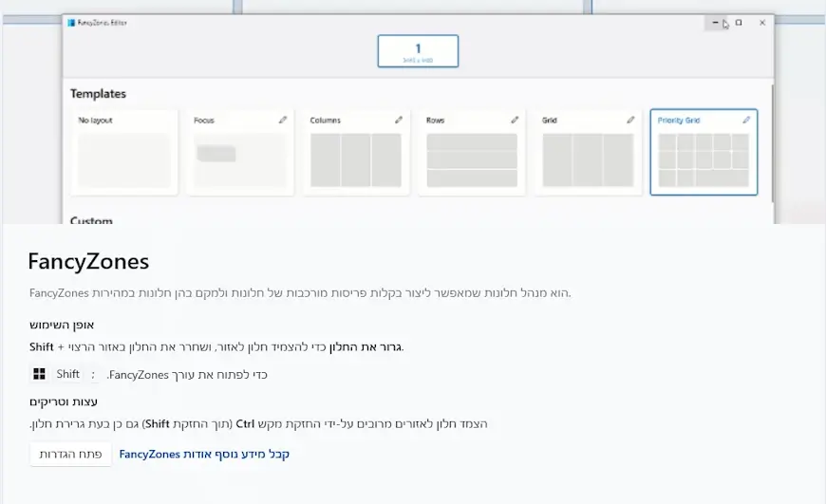The width and height of the screenshot is (826, 504).
Task: Edit the Priority Grid template pencil icon
Action: click(x=746, y=121)
